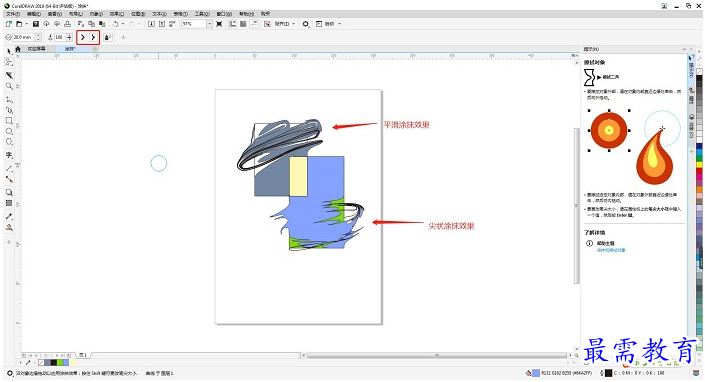Click the plus button on property bar

coord(123,37)
